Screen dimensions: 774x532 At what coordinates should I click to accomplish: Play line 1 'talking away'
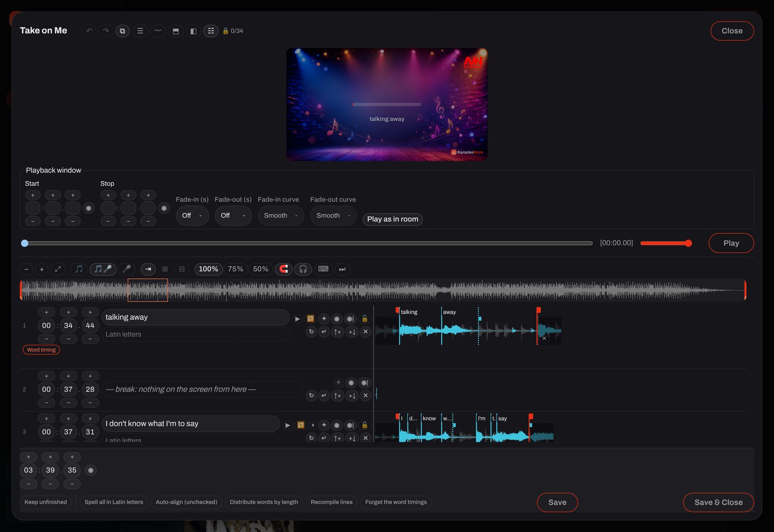coord(297,319)
